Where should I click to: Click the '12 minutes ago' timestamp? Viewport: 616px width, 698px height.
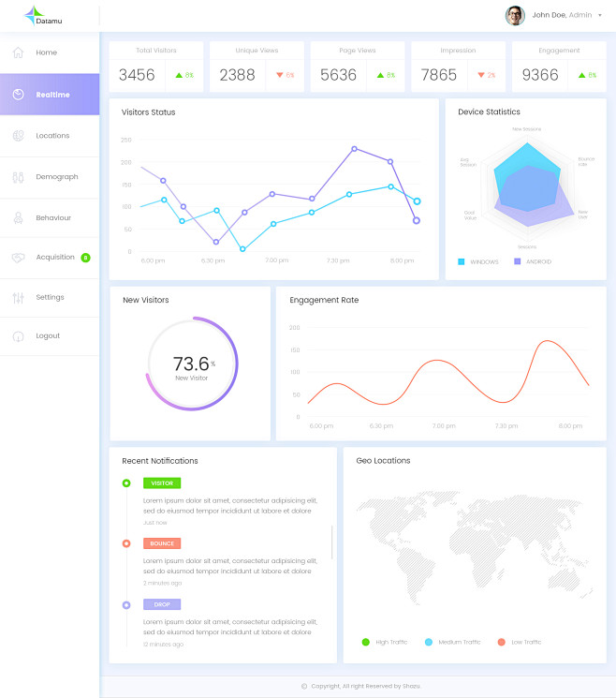(x=163, y=645)
